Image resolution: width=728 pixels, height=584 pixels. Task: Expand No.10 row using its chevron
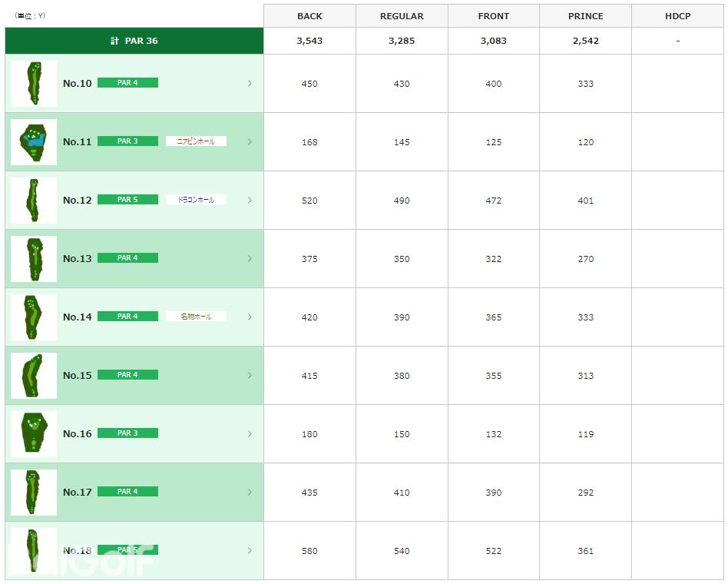tap(250, 83)
